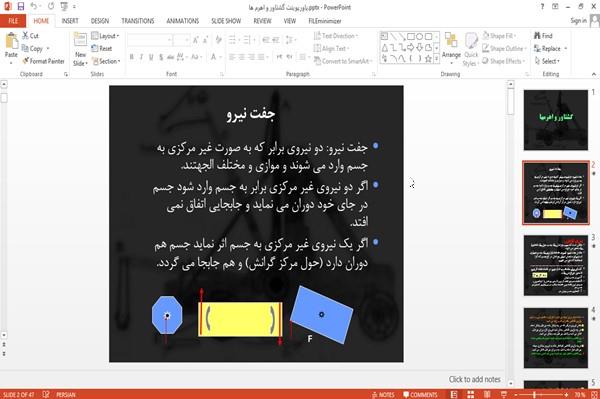Viewport: 600px width, 399px height.
Task: Switch to the REVIEW tab
Action: pyautogui.click(x=262, y=21)
